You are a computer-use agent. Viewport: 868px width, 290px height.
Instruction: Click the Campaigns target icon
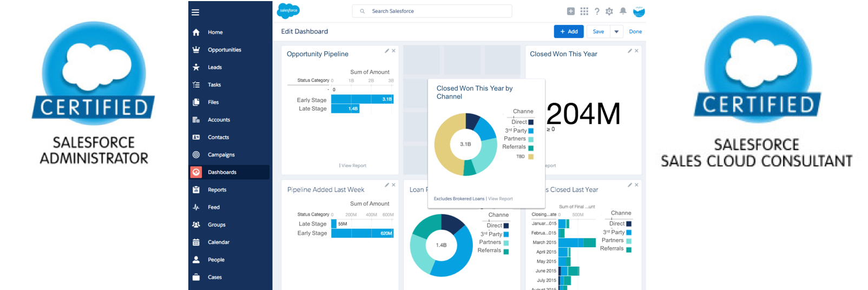[196, 154]
